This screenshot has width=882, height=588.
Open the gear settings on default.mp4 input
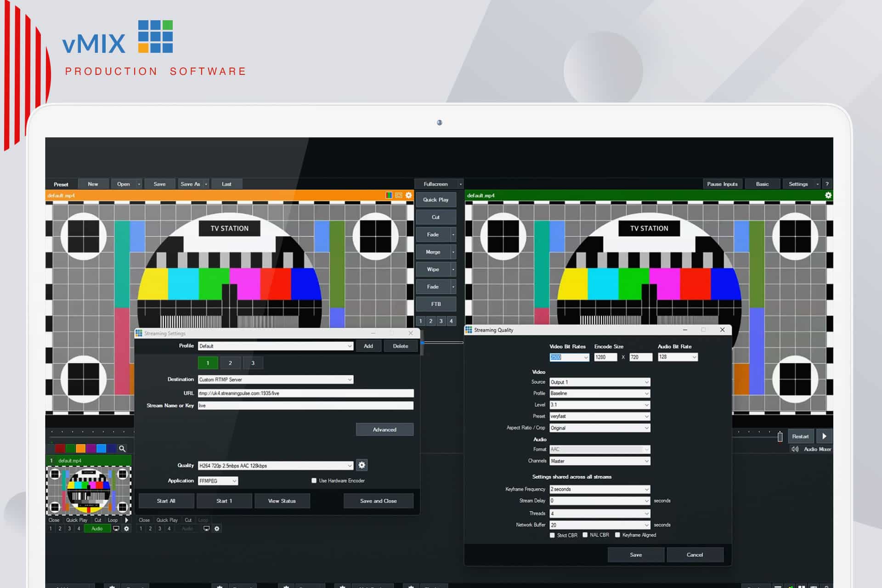127,529
